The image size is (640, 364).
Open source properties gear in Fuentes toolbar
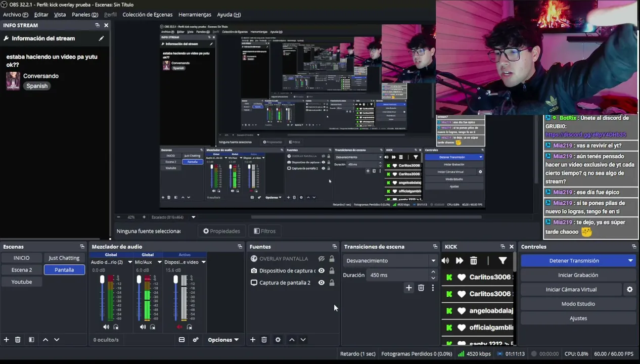click(x=278, y=340)
